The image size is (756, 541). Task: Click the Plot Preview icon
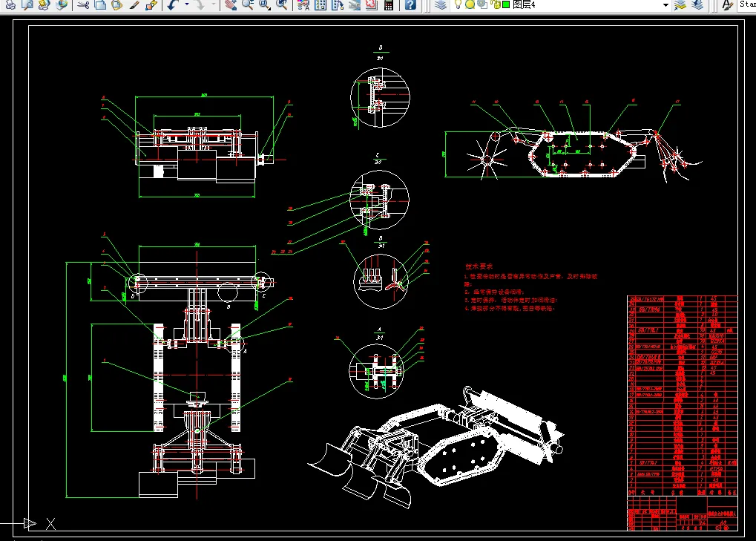27,4
